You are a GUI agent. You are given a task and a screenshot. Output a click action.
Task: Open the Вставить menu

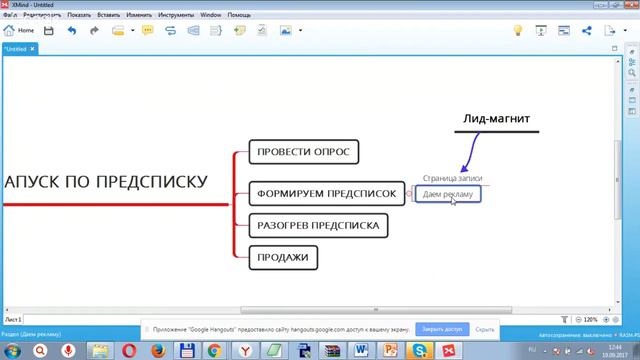109,15
